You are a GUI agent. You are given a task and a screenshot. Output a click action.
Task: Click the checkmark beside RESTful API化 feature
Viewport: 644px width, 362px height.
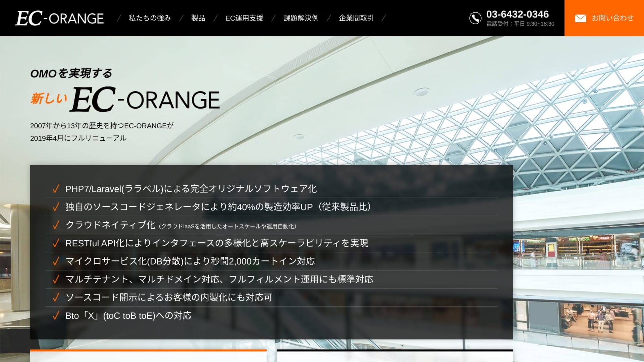[x=55, y=243]
